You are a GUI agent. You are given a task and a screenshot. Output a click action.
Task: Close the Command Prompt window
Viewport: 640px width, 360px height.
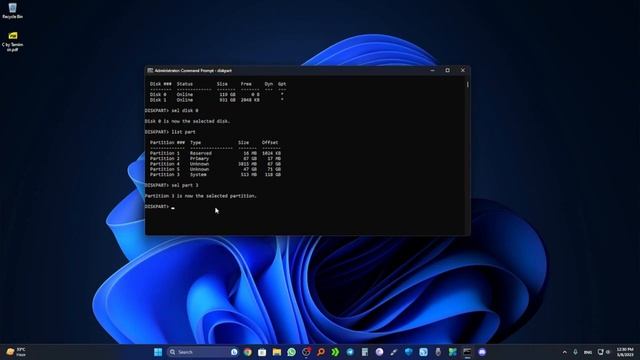[463, 70]
